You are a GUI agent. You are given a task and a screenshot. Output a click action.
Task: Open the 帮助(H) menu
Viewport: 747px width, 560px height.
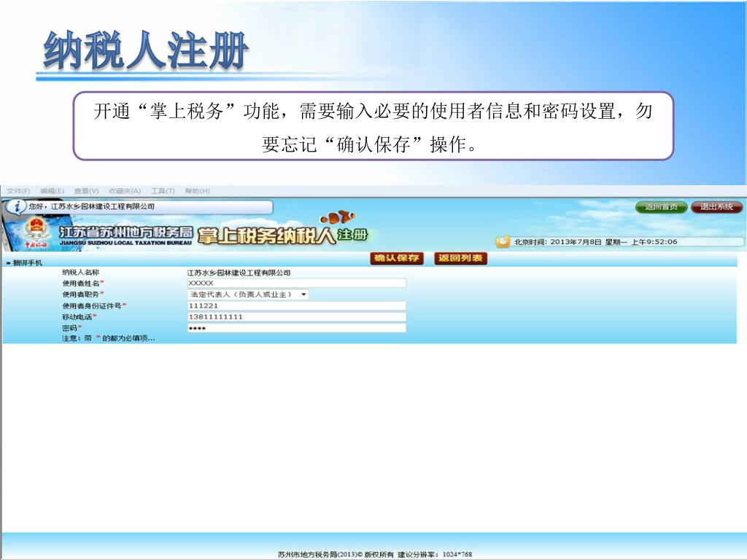pos(197,191)
